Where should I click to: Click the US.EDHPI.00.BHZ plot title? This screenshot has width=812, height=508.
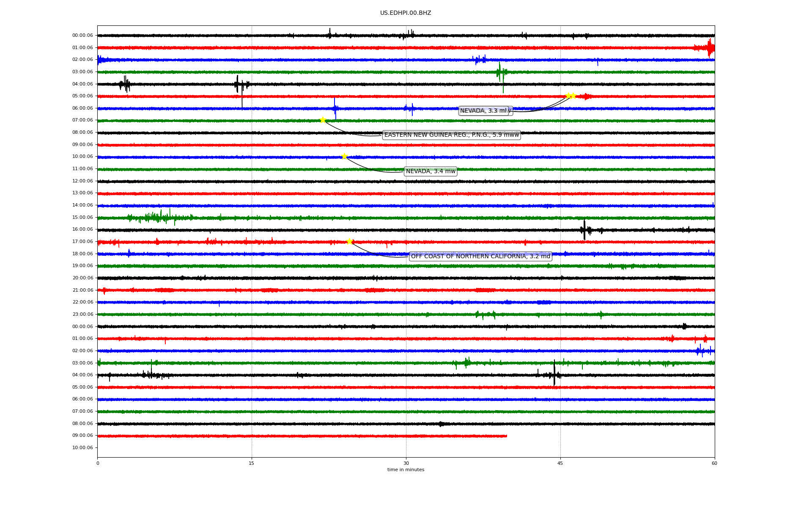pos(405,13)
